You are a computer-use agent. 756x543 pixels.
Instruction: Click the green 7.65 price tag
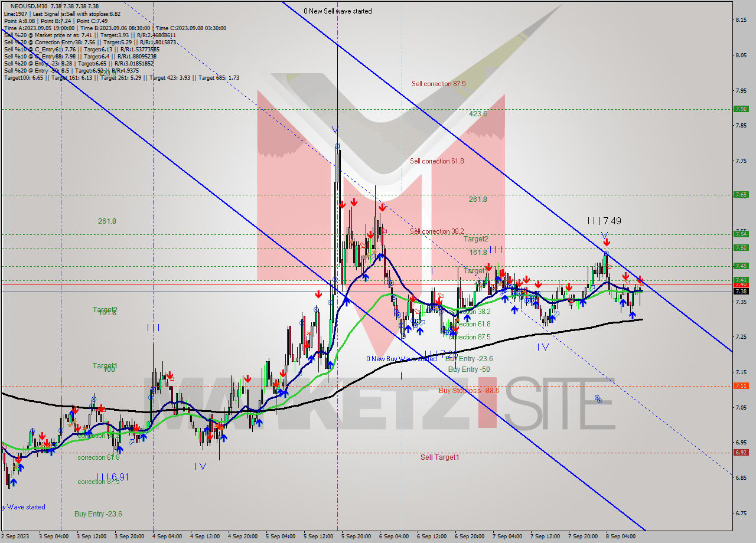tap(741, 194)
